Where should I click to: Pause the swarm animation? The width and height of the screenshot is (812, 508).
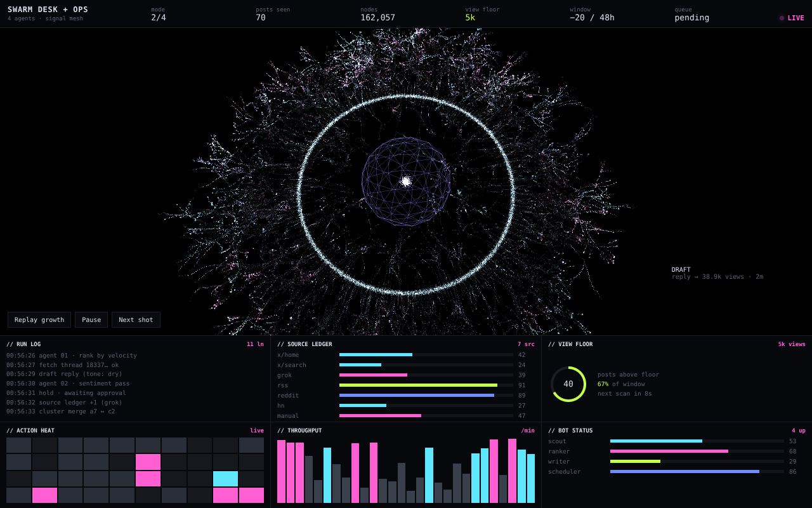point(91,320)
